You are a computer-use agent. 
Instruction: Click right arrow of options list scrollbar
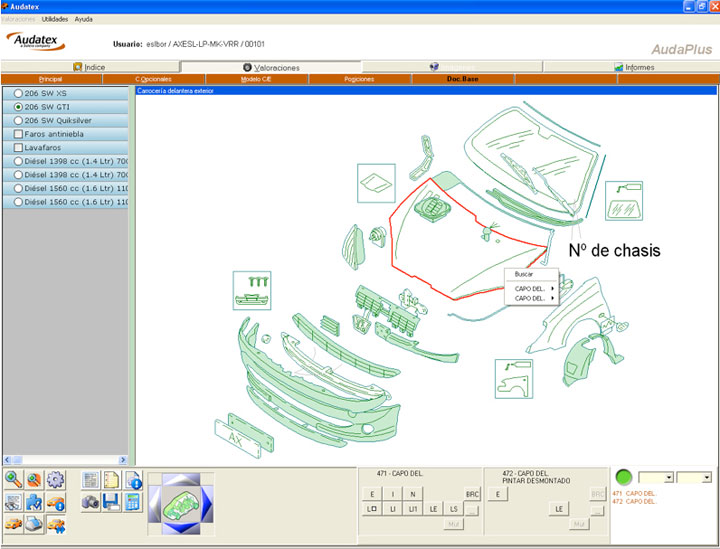[123, 459]
